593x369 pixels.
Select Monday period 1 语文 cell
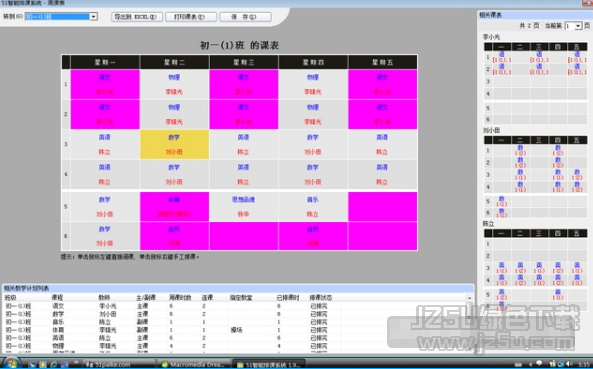click(105, 84)
